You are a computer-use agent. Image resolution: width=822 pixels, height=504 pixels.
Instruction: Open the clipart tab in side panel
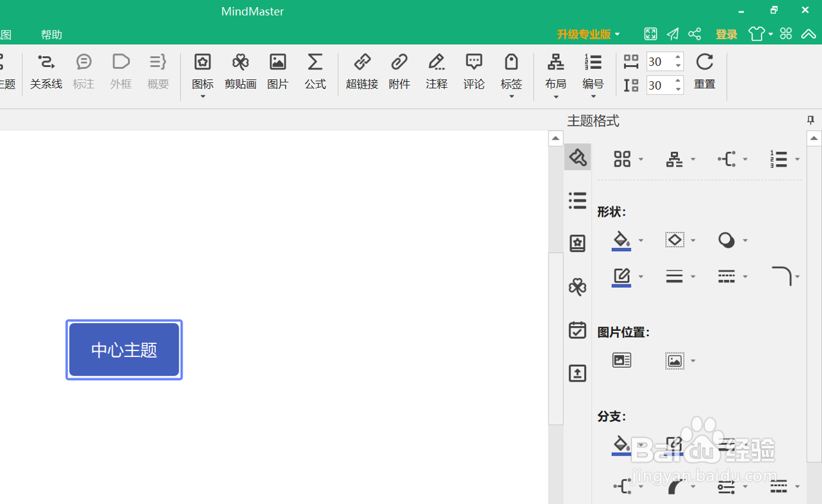pyautogui.click(x=577, y=287)
